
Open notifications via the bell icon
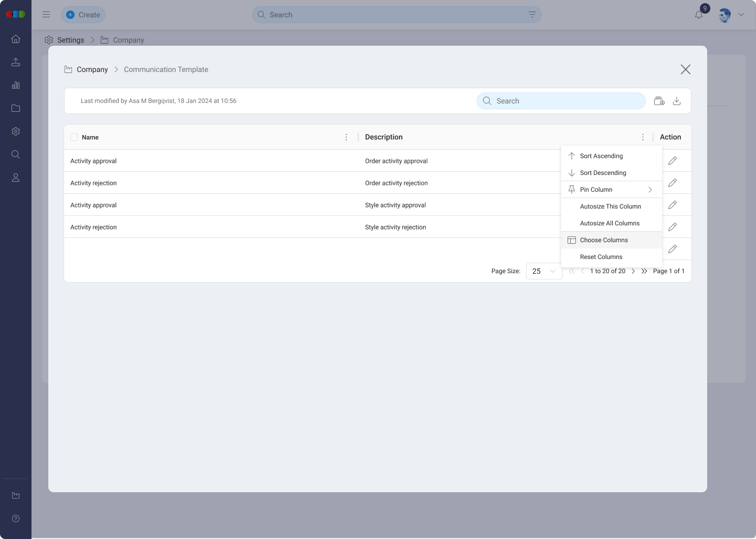point(698,15)
